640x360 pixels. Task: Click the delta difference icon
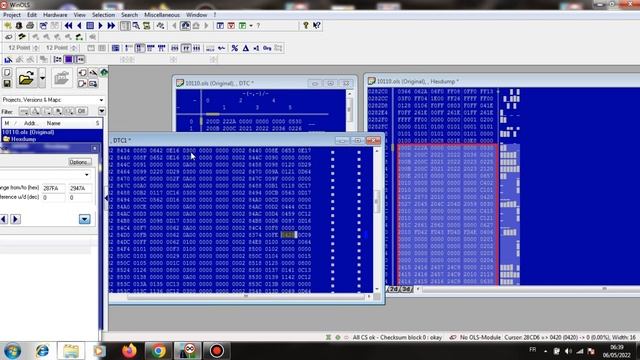click(x=246, y=48)
